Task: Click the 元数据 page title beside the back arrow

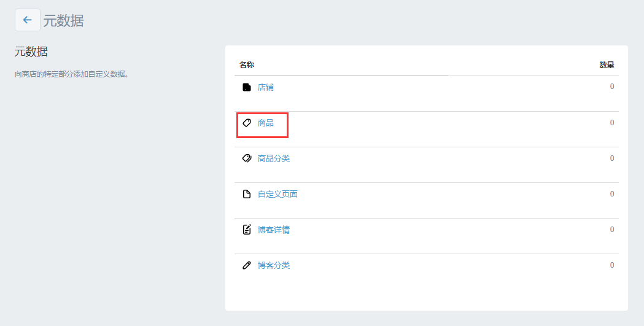Action: [x=63, y=20]
